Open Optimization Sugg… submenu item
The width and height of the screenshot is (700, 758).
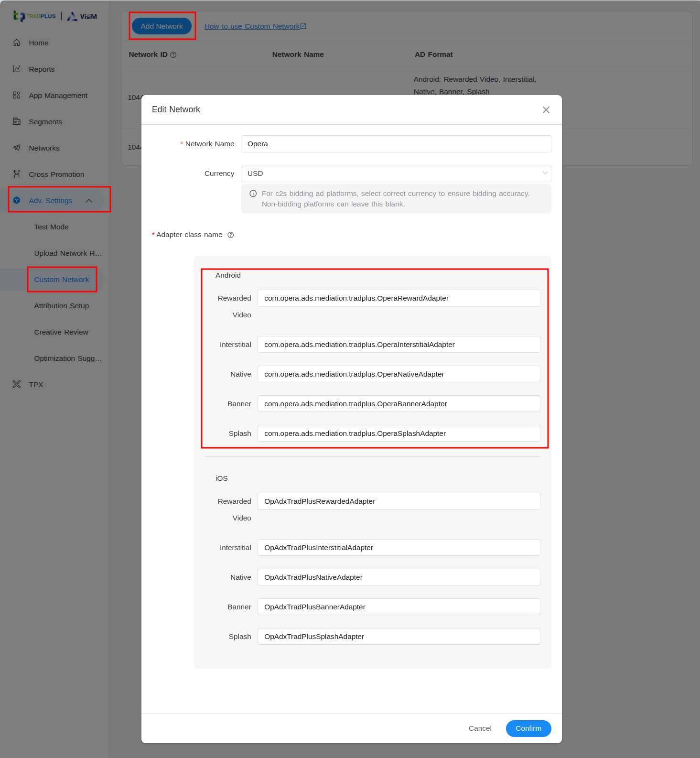pyautogui.click(x=68, y=358)
